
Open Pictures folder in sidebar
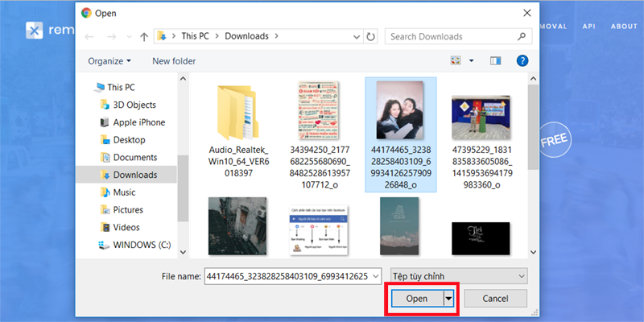coord(122,209)
